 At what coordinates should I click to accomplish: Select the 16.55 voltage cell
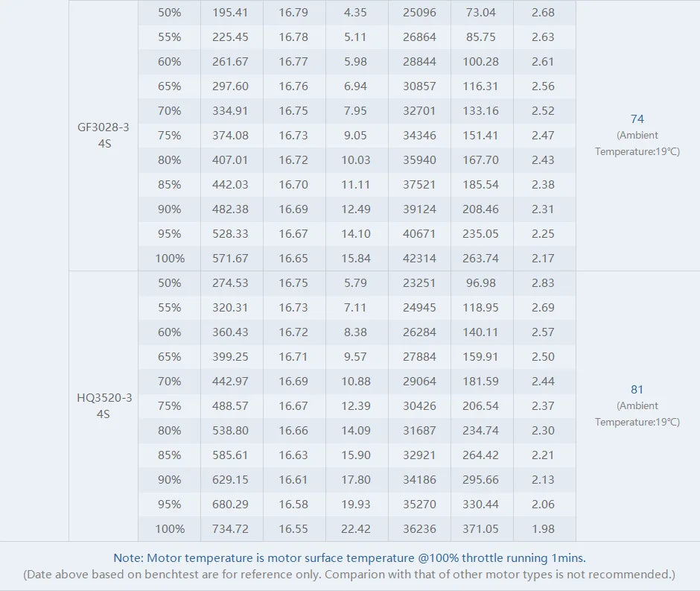coord(293,529)
